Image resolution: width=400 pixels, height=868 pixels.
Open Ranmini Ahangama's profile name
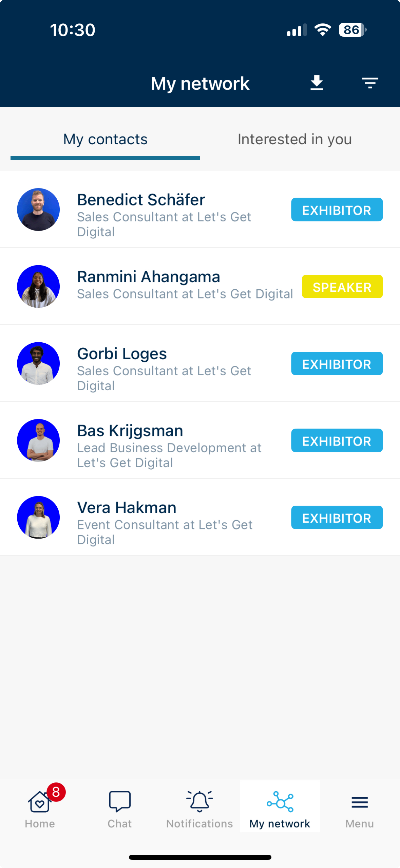click(x=149, y=277)
